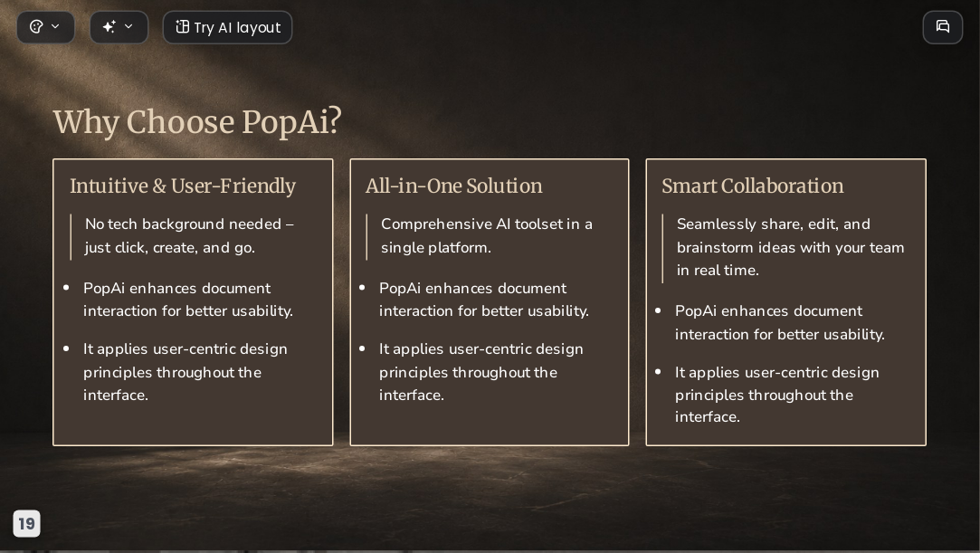Click 'It applies user-centric design' bullet in Smart Collaboration card
The height and width of the screenshot is (553, 980).
coord(777,395)
